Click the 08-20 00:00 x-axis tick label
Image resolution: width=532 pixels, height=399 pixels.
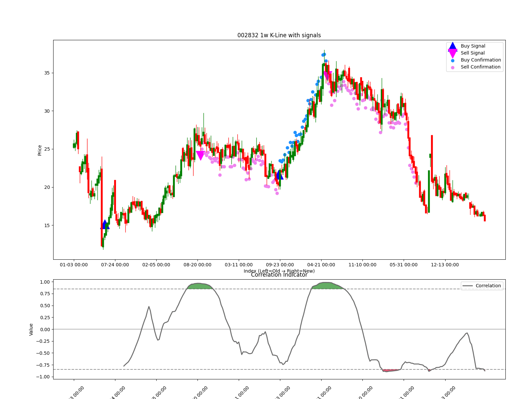(198, 265)
